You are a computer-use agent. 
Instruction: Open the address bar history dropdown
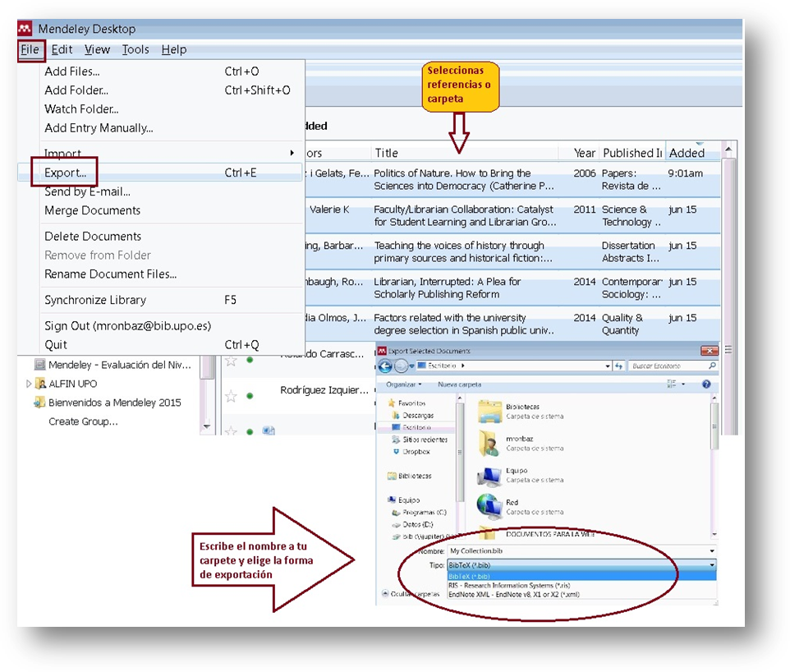[608, 366]
